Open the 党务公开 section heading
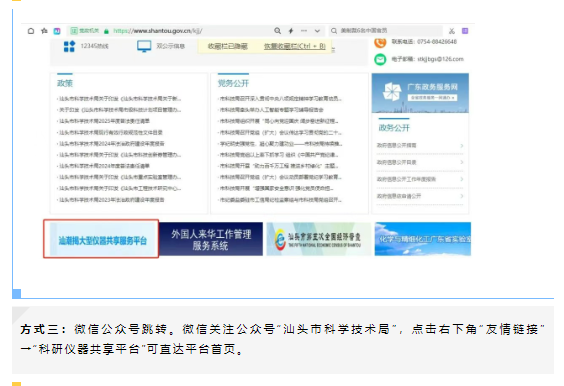The image size is (564, 386). pos(233,83)
